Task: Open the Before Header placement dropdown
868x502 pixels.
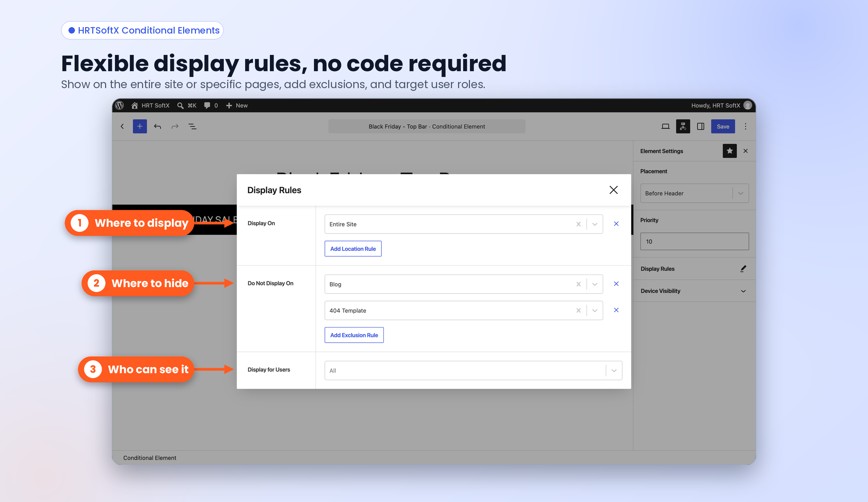Action: coord(694,193)
